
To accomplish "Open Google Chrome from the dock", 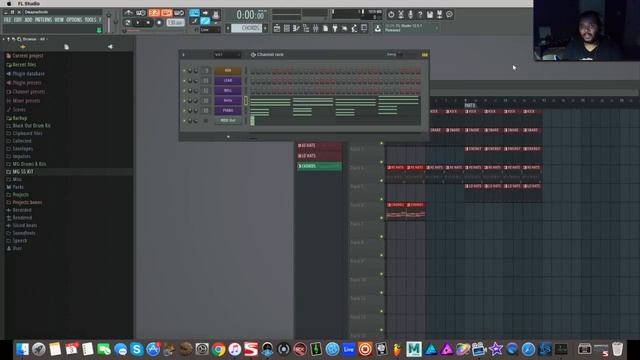I will tap(218, 349).
